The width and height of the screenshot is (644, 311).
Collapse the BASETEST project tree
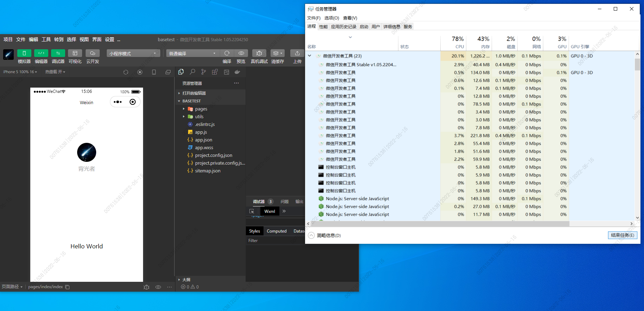(210, 101)
